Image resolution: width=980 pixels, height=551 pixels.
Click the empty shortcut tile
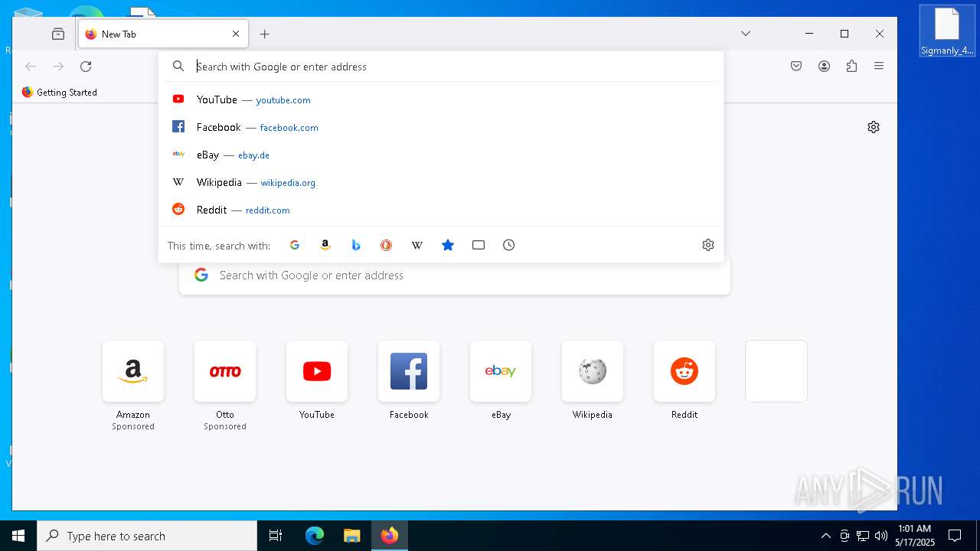coord(776,371)
